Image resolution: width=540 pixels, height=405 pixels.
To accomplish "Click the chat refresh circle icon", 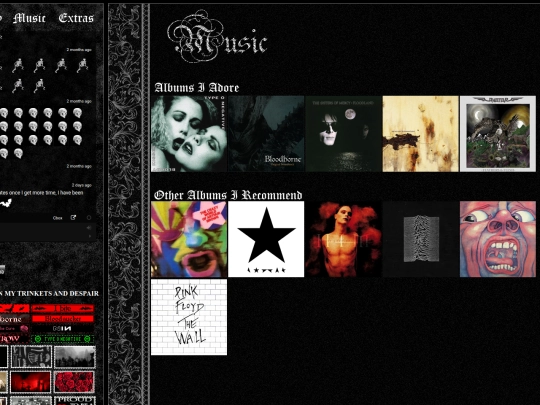I will point(89,218).
